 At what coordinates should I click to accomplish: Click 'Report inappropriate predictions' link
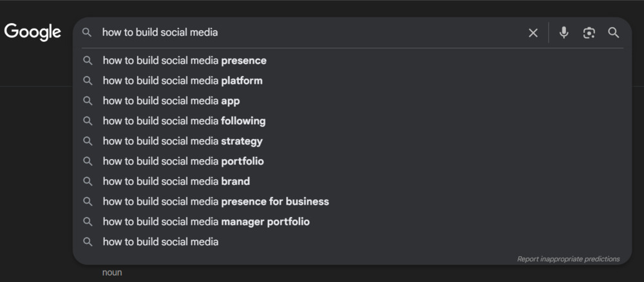tap(568, 259)
